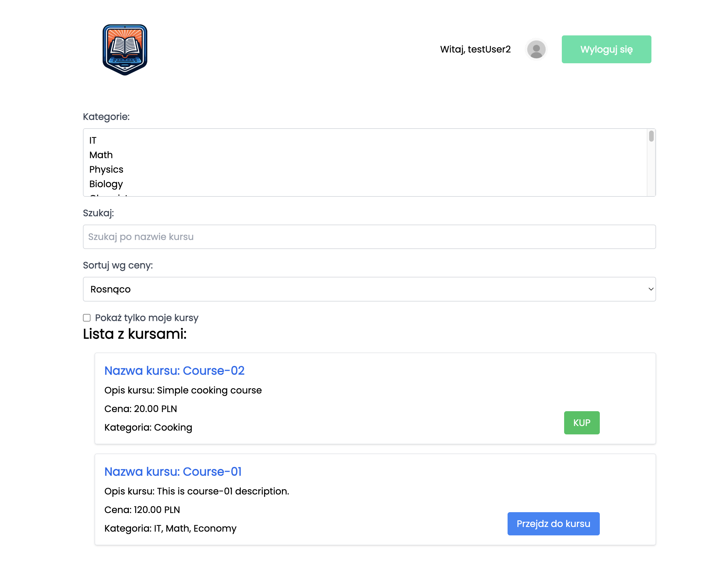
Task: Select Math category option
Action: (101, 155)
